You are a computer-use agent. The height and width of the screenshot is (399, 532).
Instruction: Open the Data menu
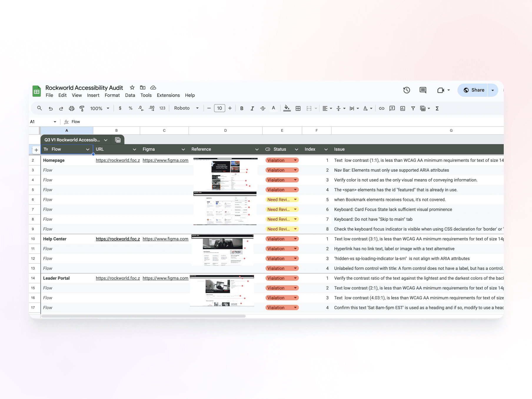pyautogui.click(x=130, y=95)
